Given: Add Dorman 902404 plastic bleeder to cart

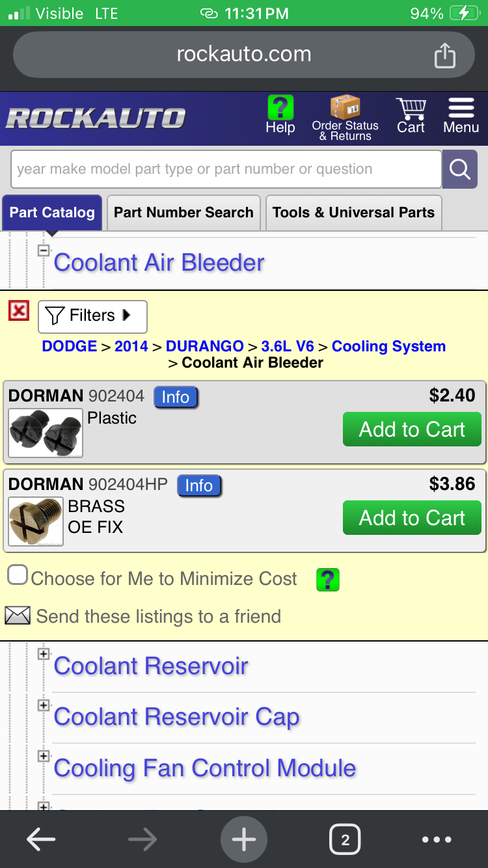Looking at the screenshot, I should (x=412, y=429).
